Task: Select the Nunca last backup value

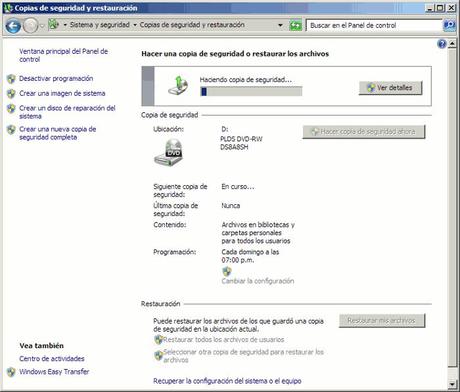Action: coord(231,206)
